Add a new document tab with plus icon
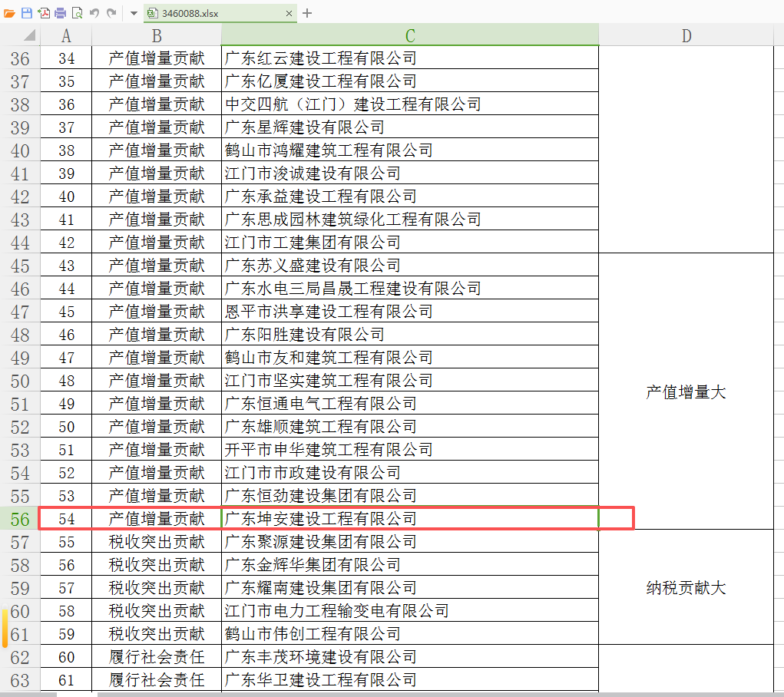 [x=307, y=13]
